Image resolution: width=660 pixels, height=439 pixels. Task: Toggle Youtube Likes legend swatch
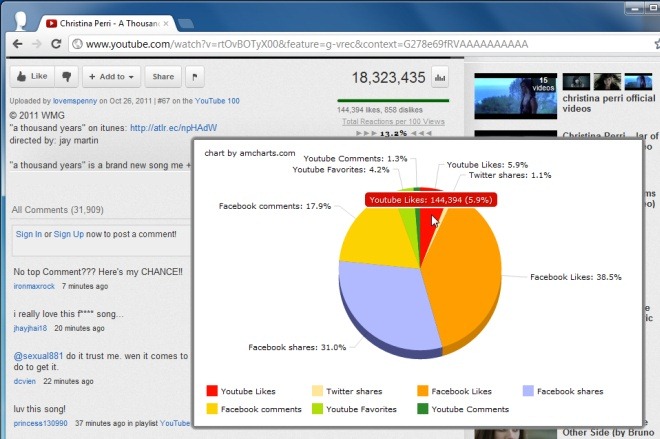212,391
